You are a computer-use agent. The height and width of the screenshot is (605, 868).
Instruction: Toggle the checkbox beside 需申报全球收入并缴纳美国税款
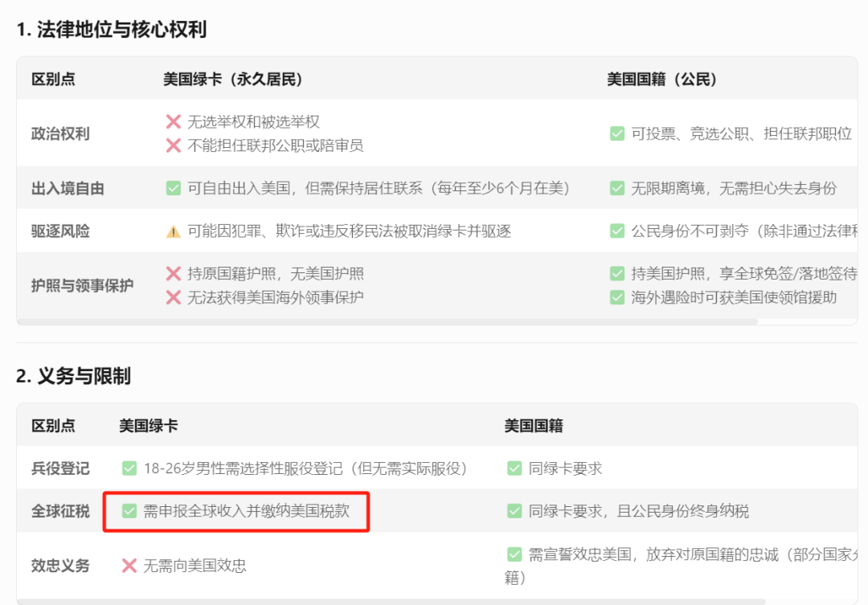tap(129, 509)
